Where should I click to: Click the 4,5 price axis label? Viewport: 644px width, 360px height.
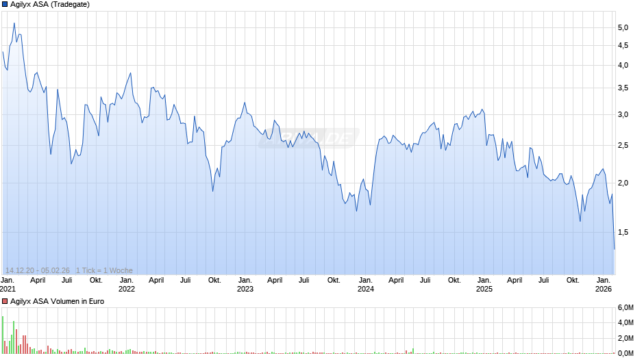[x=623, y=46]
